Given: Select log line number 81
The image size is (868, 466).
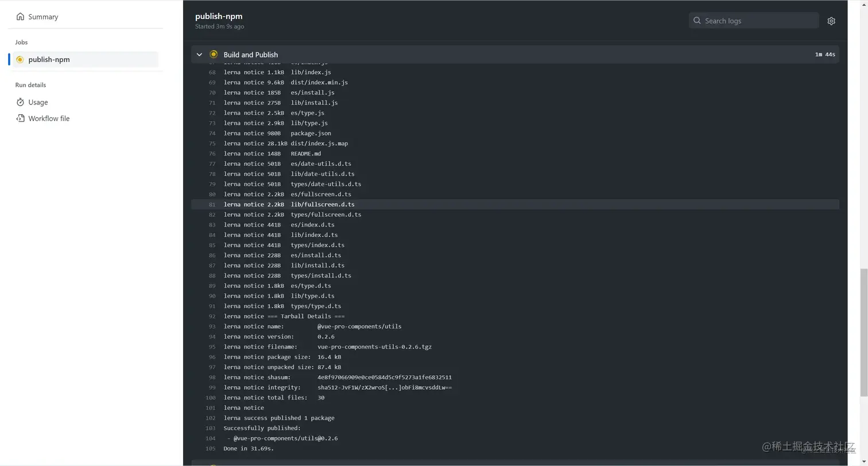Looking at the screenshot, I should pos(212,204).
